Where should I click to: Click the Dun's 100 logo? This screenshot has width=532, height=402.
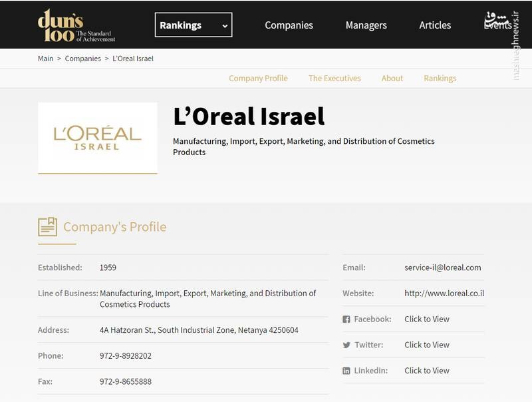click(x=76, y=25)
